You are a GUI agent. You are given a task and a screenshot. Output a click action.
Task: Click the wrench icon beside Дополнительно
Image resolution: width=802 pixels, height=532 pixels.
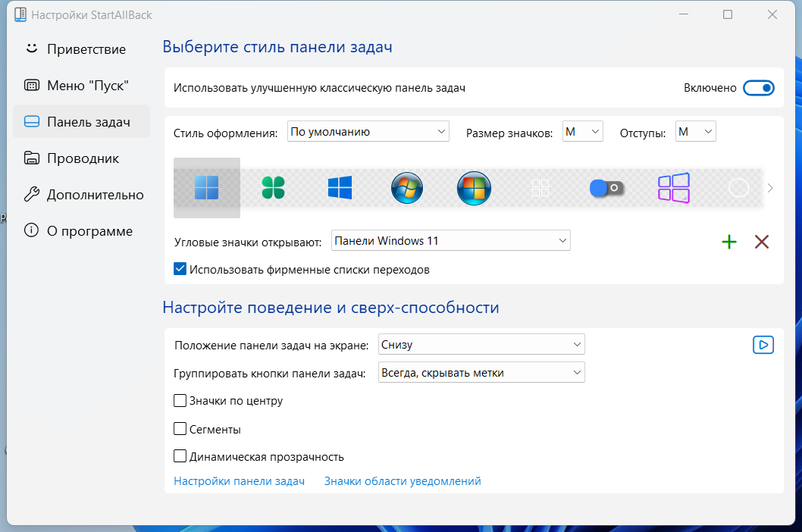click(x=32, y=194)
